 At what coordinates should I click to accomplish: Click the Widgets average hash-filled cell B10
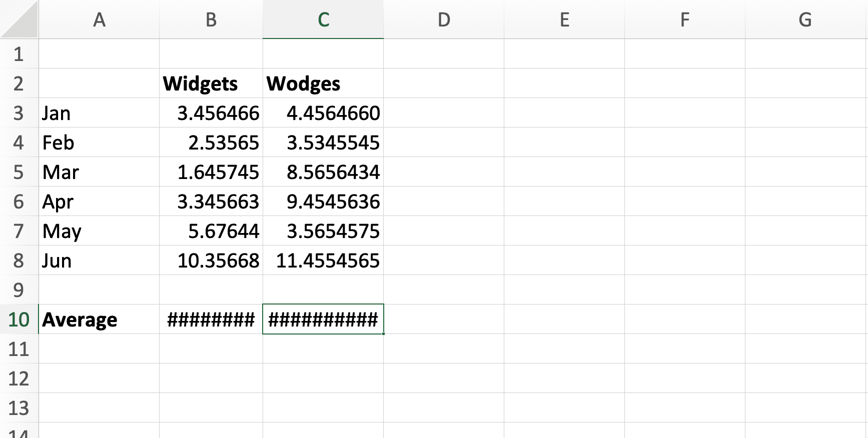point(211,319)
